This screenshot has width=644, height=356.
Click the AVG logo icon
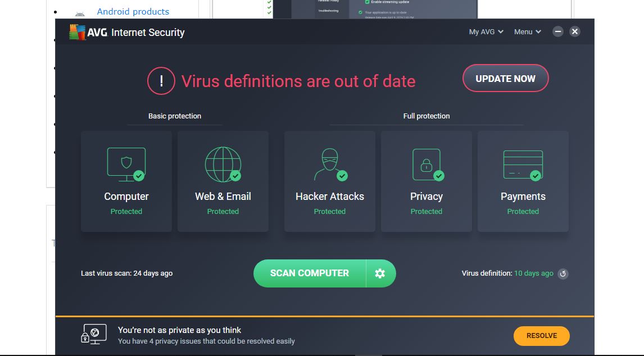tap(77, 32)
